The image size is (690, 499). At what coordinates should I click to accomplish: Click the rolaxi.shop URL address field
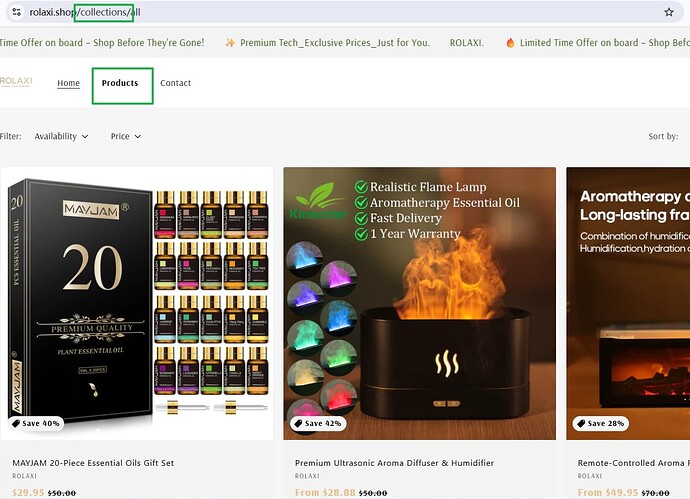(x=343, y=12)
